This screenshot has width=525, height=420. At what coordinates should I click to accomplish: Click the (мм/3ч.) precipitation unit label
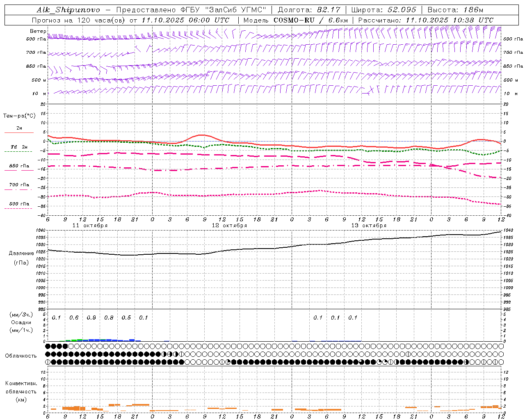[21, 315]
